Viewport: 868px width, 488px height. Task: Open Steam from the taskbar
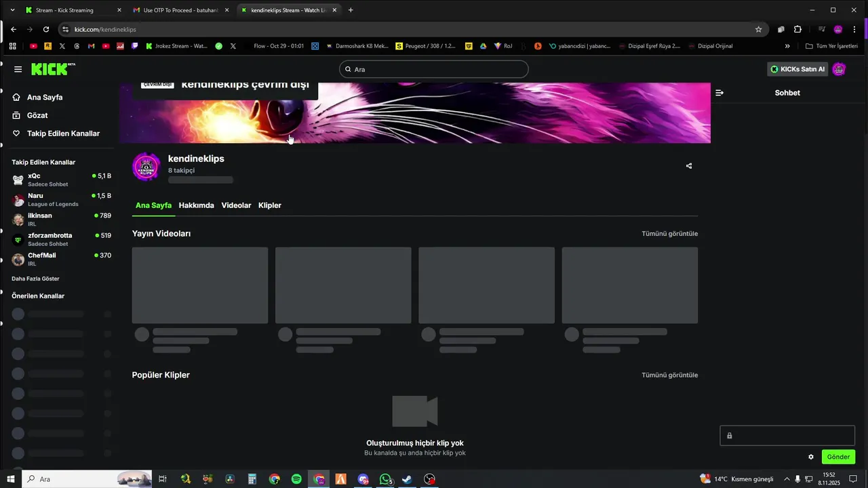[x=407, y=479]
